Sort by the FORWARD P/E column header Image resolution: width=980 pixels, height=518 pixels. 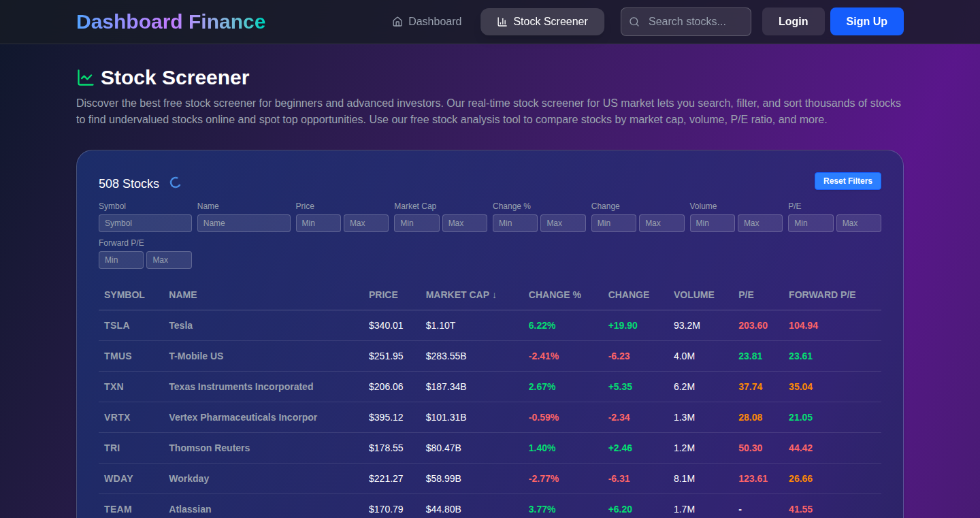822,295
